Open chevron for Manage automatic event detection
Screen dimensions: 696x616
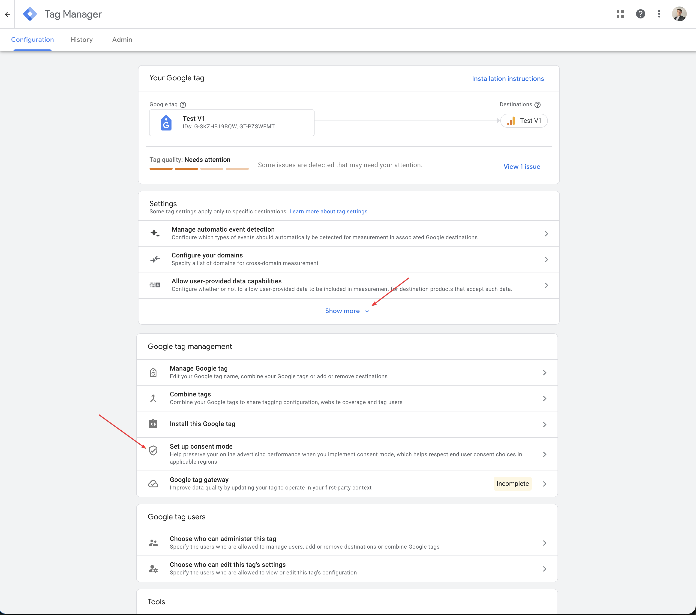(546, 234)
